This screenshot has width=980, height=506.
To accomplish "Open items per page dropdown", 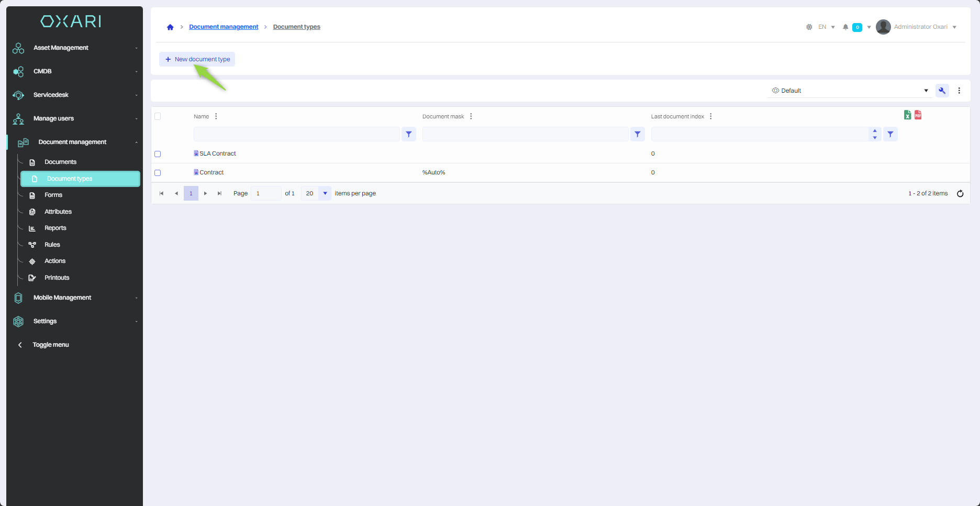I will pos(325,193).
